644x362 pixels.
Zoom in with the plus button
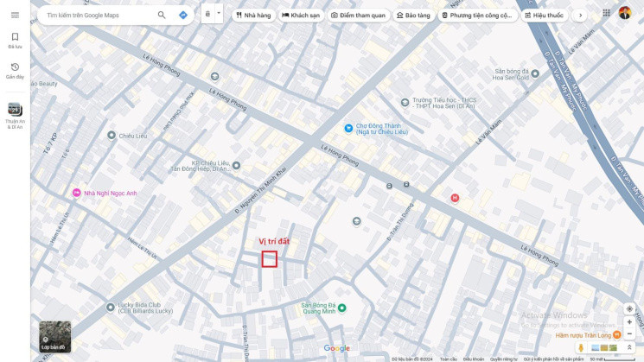coord(629,322)
